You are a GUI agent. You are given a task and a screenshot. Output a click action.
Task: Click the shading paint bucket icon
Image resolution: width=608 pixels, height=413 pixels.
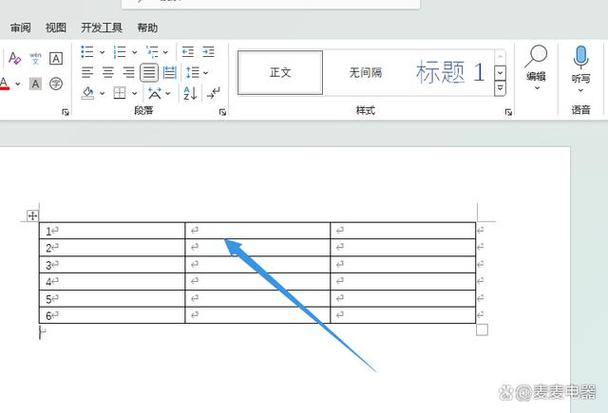88,93
